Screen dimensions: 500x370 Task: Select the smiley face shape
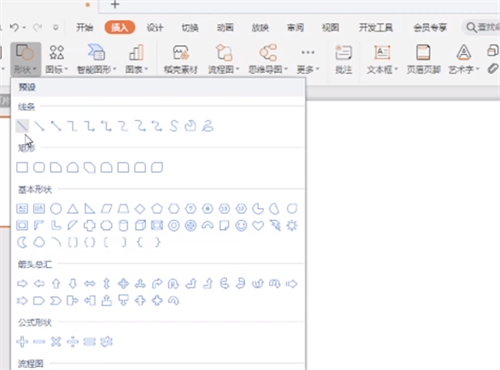tap(241, 226)
